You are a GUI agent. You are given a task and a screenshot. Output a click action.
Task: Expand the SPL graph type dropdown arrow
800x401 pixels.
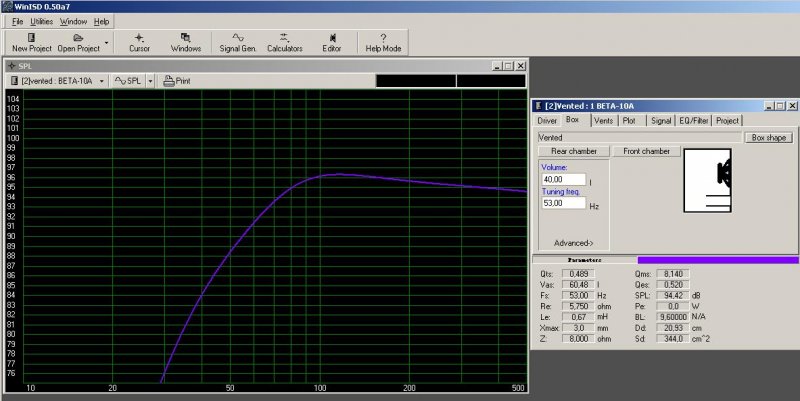(x=151, y=81)
